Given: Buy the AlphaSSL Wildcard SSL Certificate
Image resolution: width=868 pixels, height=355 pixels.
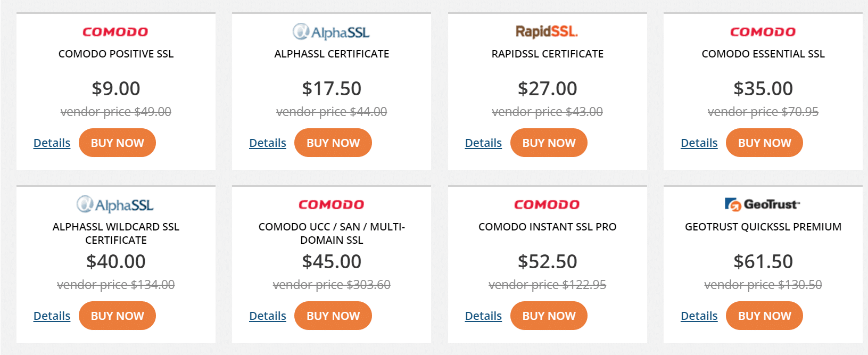Looking at the screenshot, I should pos(117,316).
